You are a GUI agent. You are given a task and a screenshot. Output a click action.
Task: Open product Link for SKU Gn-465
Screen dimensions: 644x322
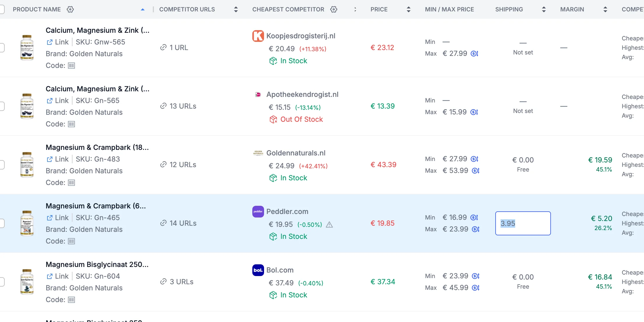[58, 217]
